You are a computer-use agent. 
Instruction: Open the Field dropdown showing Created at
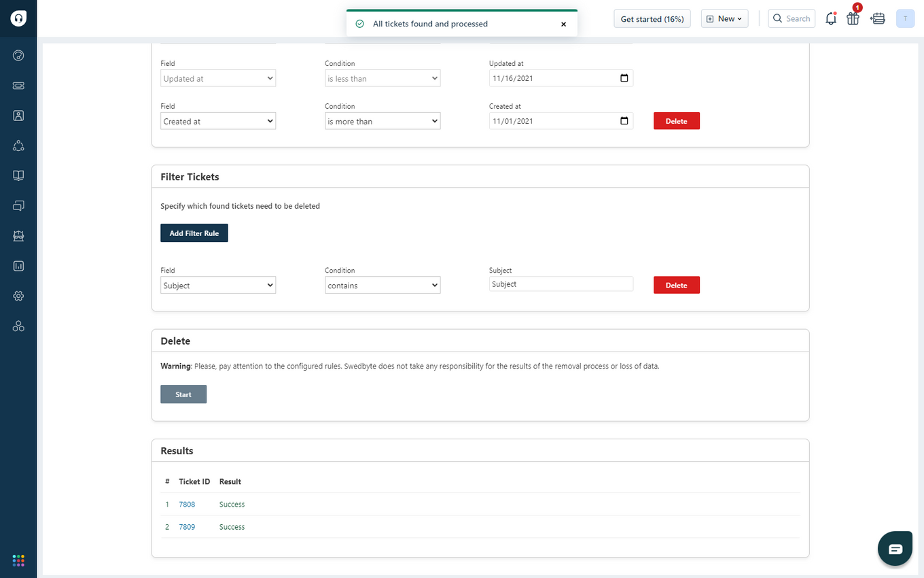217,120
